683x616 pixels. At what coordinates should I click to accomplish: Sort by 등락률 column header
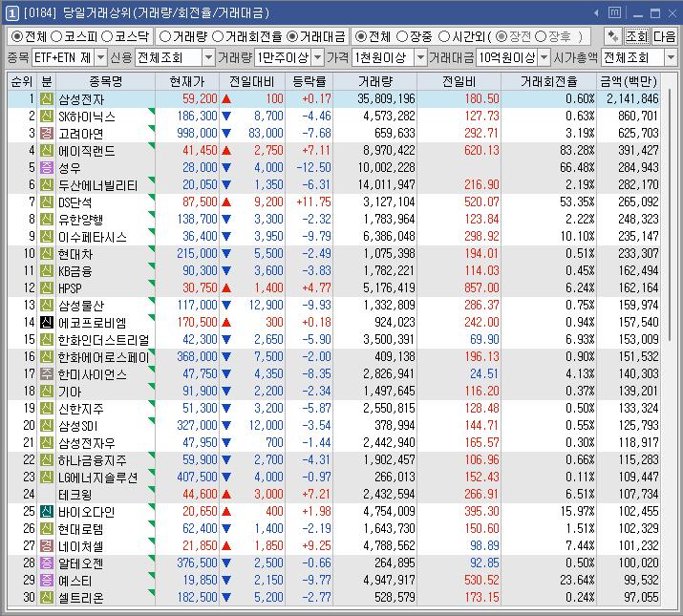pyautogui.click(x=309, y=81)
